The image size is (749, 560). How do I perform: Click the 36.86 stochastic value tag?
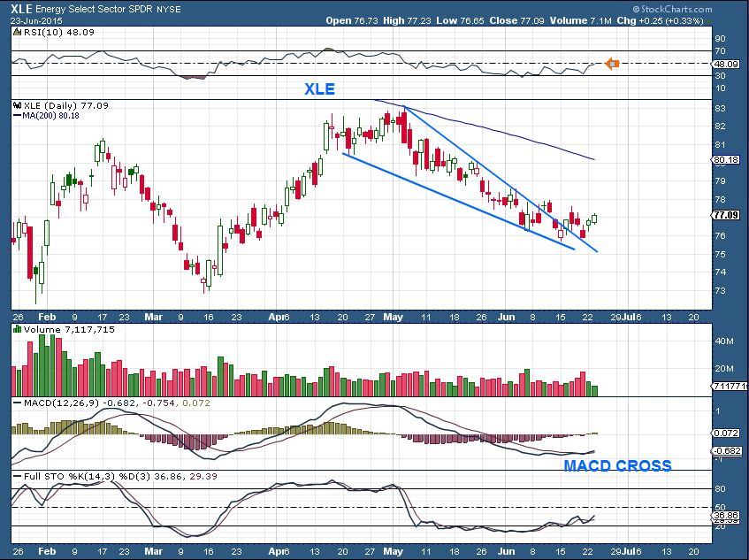point(726,516)
